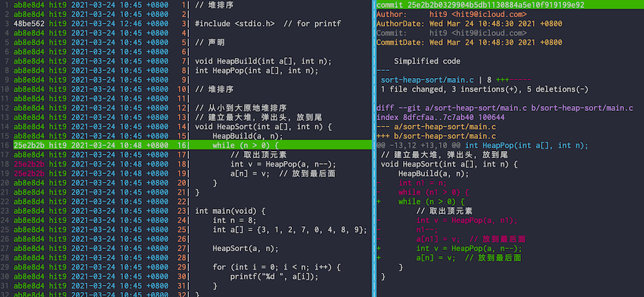Select the "int main(void) {" blame line
644x297 pixels.
pos(230,210)
